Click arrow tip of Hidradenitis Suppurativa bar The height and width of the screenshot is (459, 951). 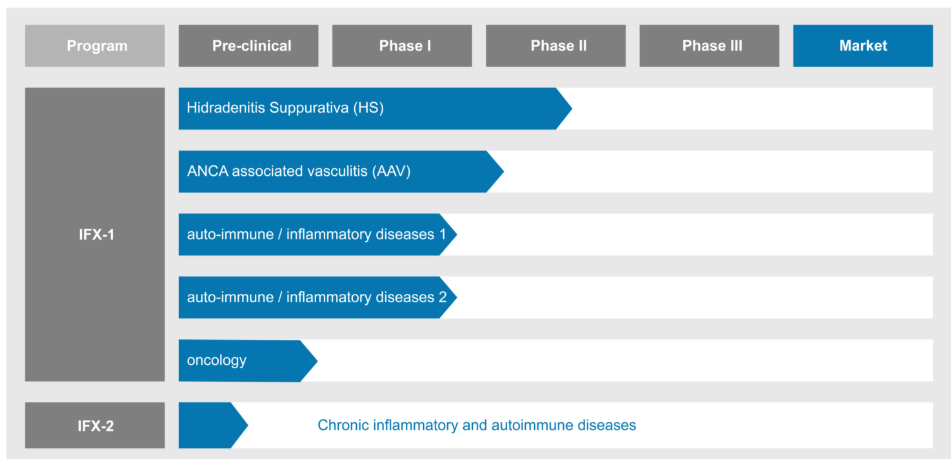tap(565, 109)
